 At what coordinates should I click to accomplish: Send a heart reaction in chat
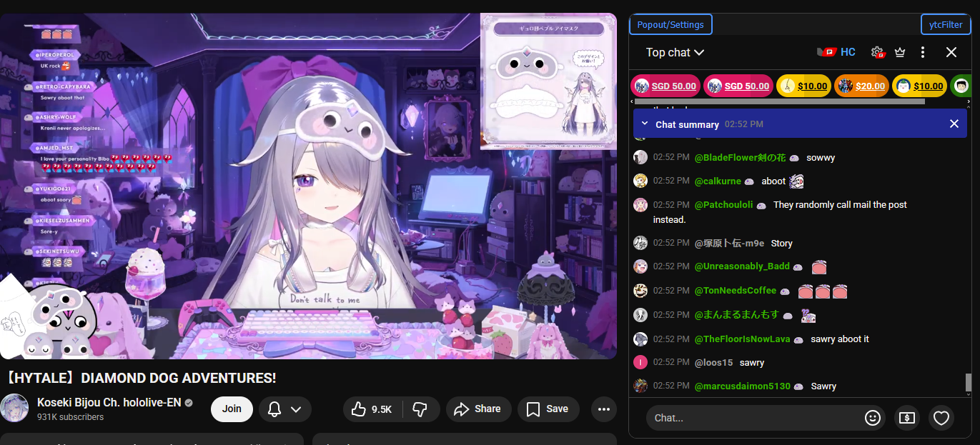tap(941, 418)
